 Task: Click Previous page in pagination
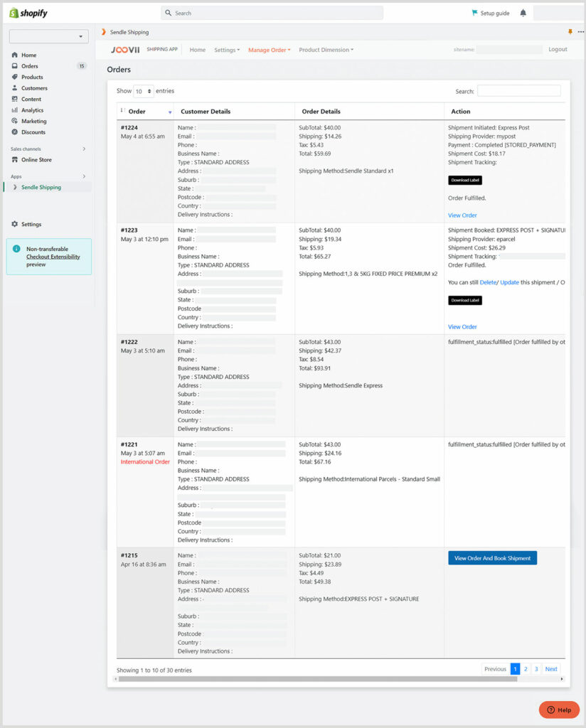496,669
